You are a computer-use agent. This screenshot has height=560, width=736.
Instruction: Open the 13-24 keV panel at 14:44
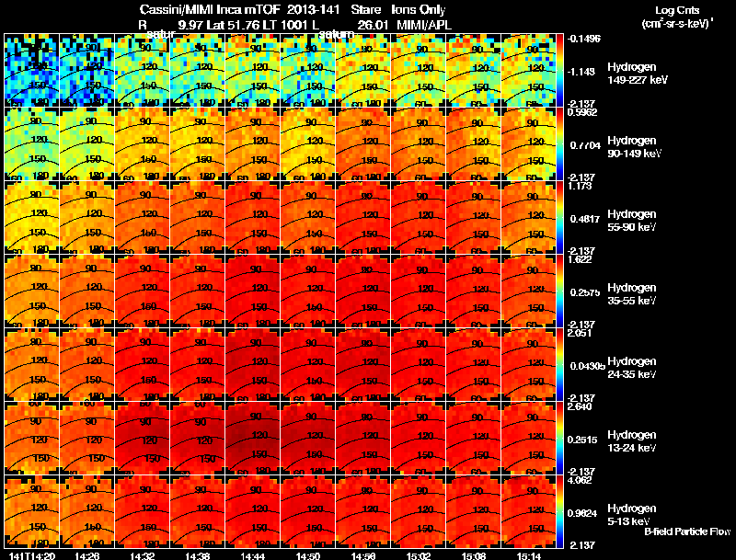pos(252,438)
